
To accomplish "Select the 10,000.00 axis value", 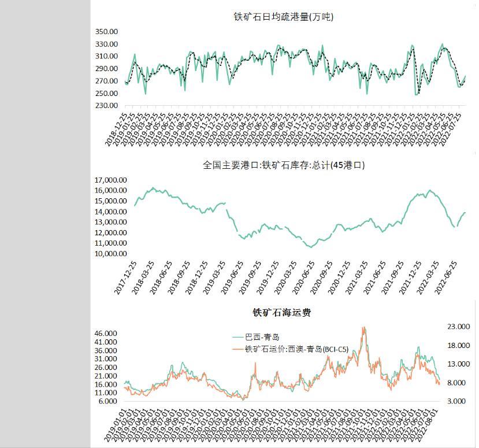I will 110,254.
